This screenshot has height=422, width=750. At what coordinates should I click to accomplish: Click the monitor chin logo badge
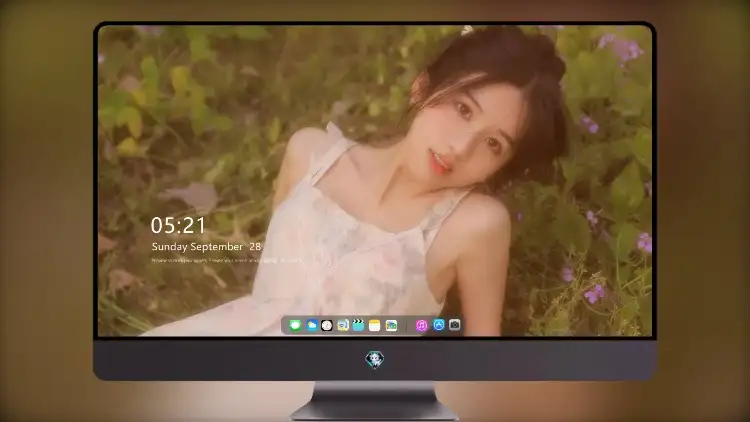(x=375, y=359)
